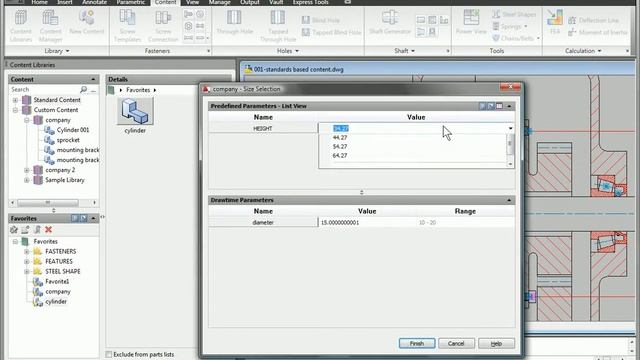This screenshot has height=360, width=640.
Task: Open the Holes panel dropdown
Action: [288, 51]
